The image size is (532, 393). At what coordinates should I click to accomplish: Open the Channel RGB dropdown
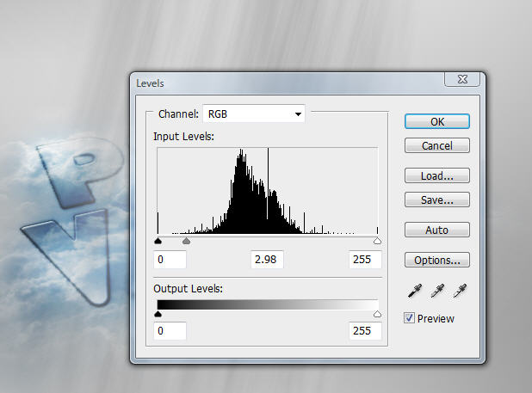pos(254,114)
